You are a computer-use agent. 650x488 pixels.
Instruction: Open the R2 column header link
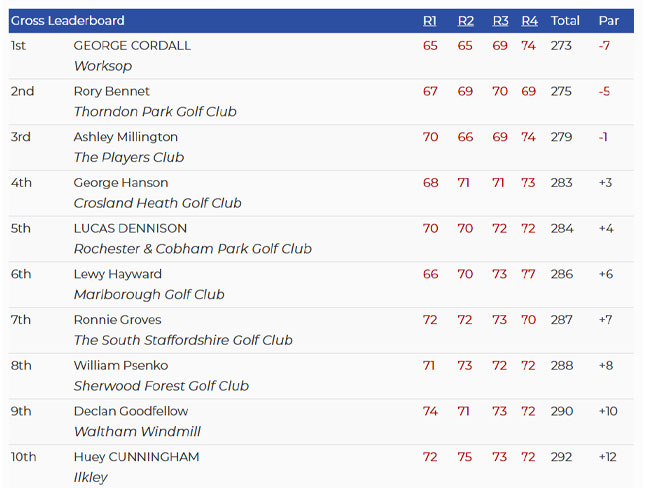[x=466, y=21]
